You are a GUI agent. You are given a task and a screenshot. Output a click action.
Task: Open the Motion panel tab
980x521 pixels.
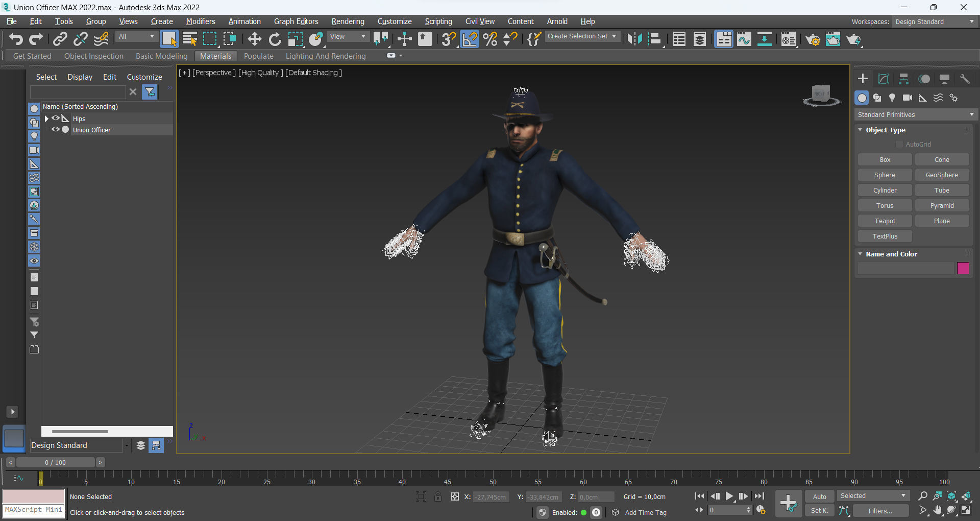(924, 79)
